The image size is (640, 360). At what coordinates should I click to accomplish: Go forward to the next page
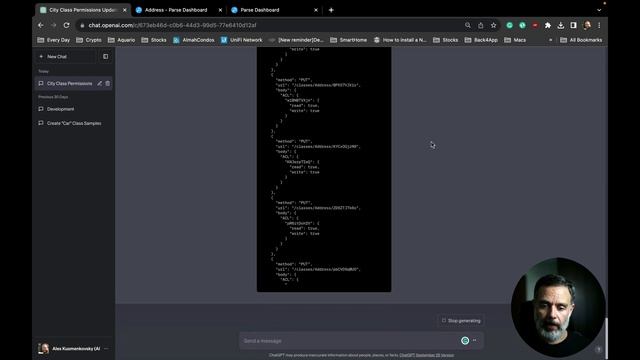click(x=53, y=25)
